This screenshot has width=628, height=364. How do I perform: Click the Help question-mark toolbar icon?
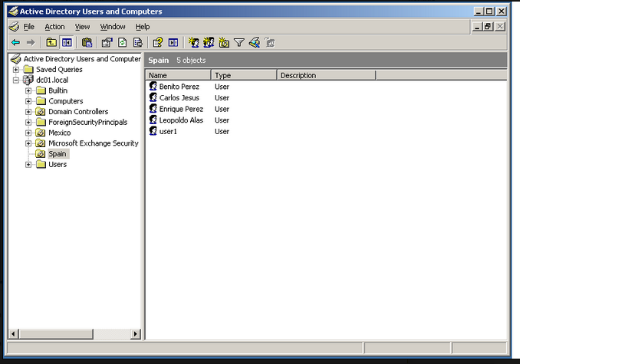tap(158, 42)
